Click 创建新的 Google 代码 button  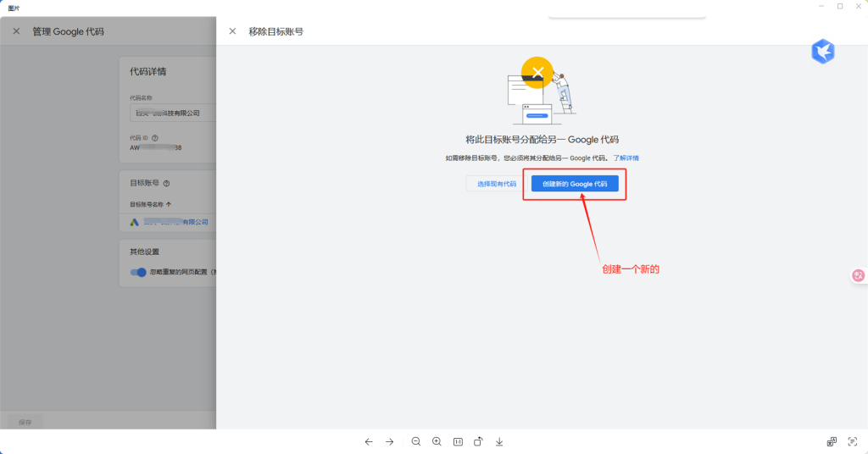tap(575, 184)
